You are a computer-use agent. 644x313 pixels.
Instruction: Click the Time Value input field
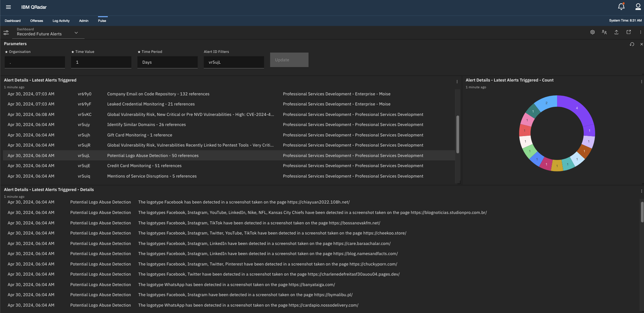[101, 62]
